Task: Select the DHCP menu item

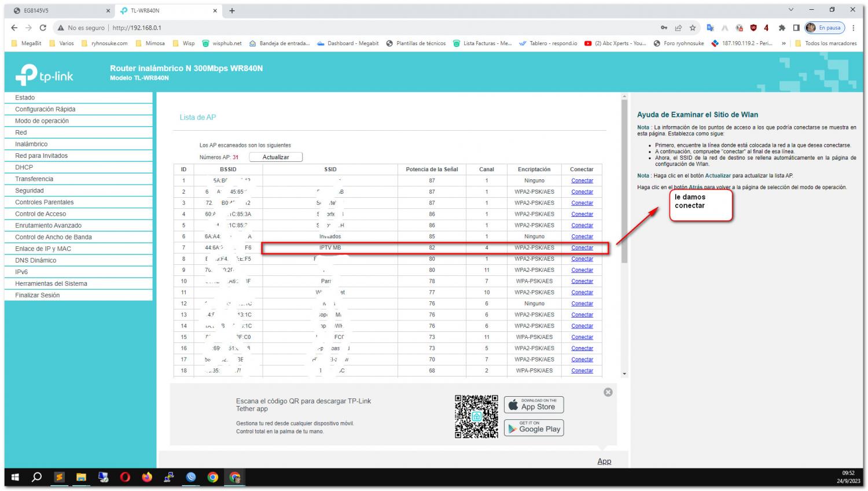Action: (24, 167)
